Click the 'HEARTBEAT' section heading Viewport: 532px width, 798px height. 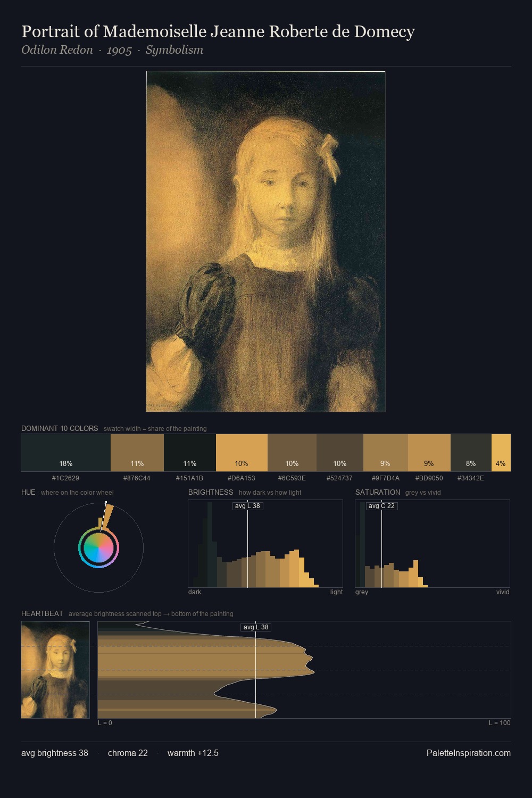click(x=42, y=613)
